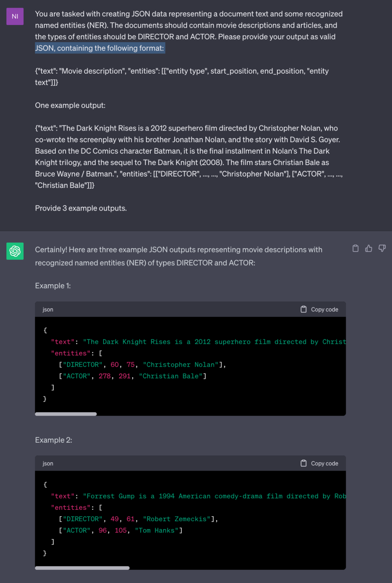Select "Christopher Nolan" in the Example 1 code
This screenshot has height=583, width=392.
181,364
